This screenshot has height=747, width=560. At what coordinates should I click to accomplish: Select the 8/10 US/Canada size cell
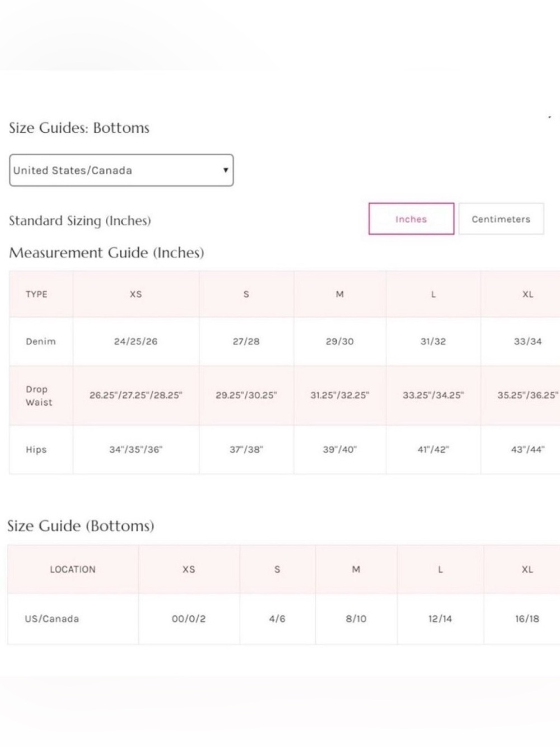(356, 619)
